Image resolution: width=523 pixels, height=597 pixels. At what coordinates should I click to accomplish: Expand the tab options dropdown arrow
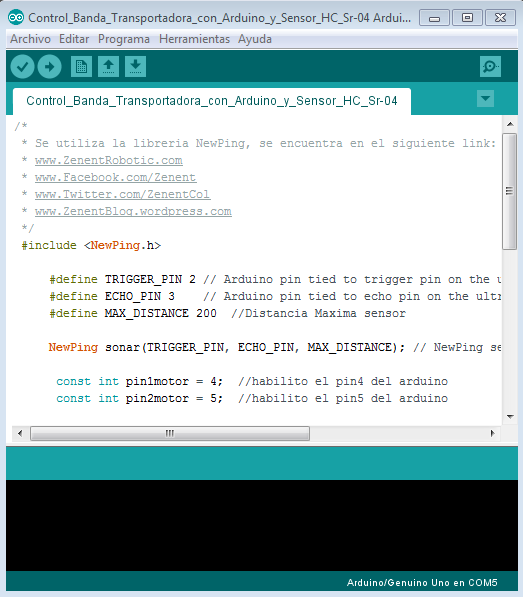(485, 99)
